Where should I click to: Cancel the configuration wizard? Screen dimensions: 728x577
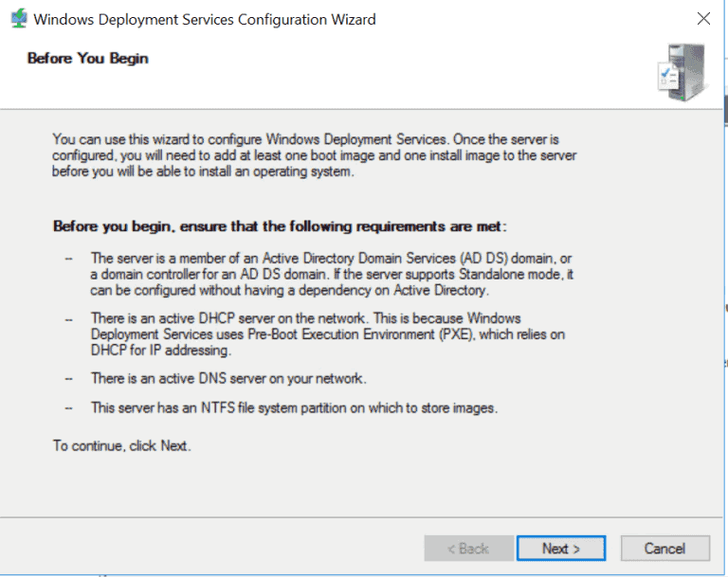click(664, 549)
